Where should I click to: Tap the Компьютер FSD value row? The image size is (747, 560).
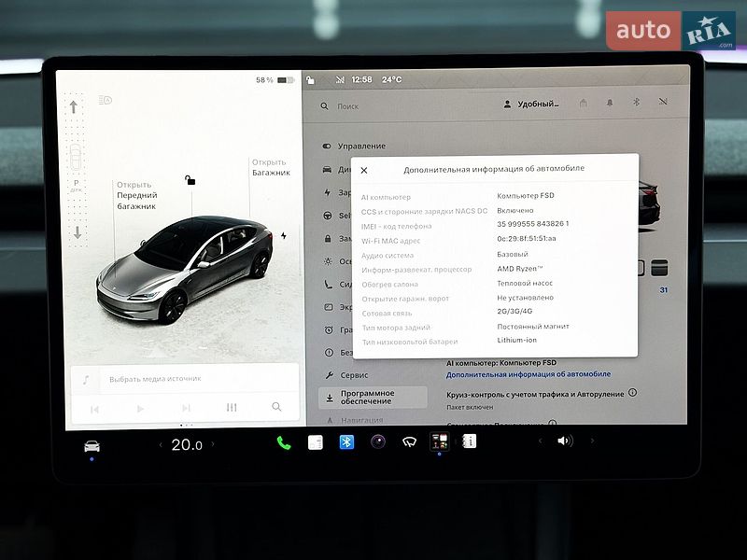[x=526, y=195]
